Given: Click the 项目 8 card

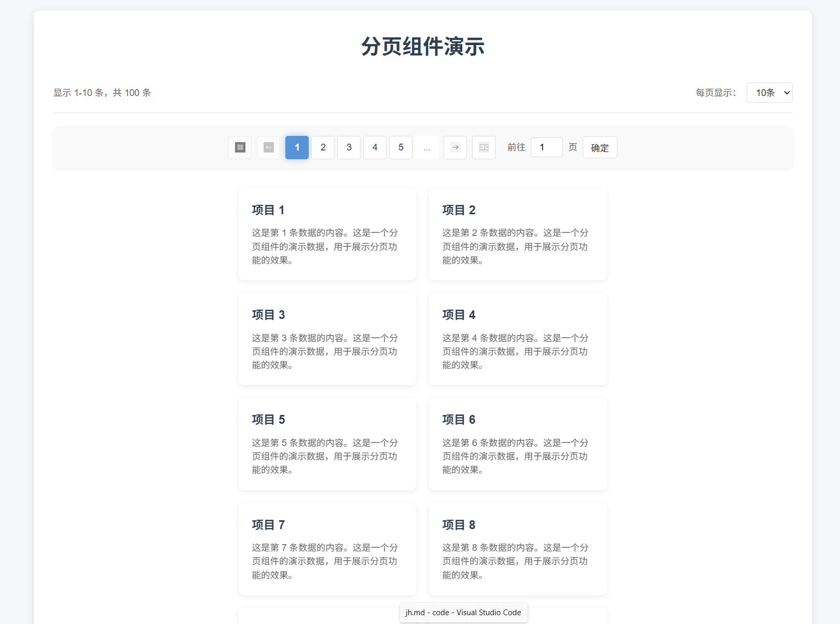Looking at the screenshot, I should [x=517, y=549].
